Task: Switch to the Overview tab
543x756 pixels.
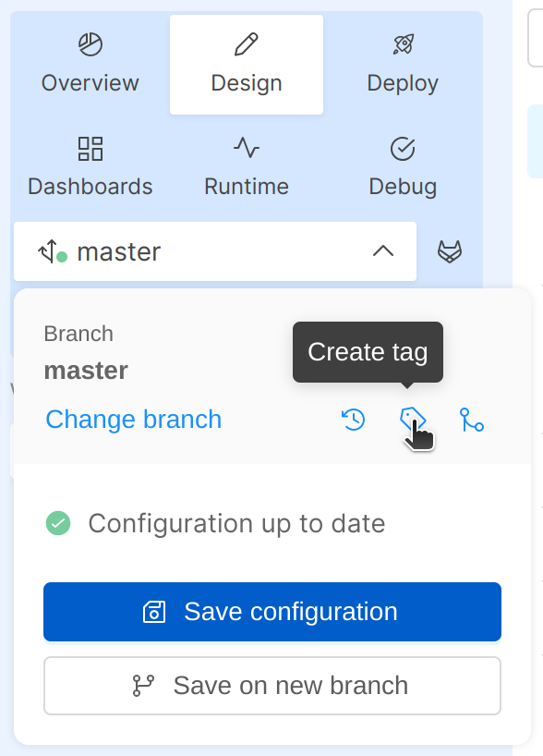Action: point(90,64)
